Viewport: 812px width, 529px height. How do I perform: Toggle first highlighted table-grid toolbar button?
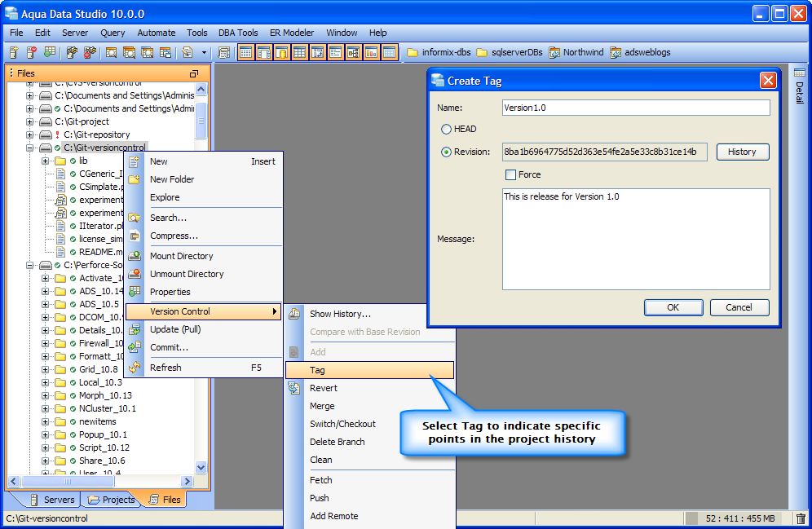[246, 52]
